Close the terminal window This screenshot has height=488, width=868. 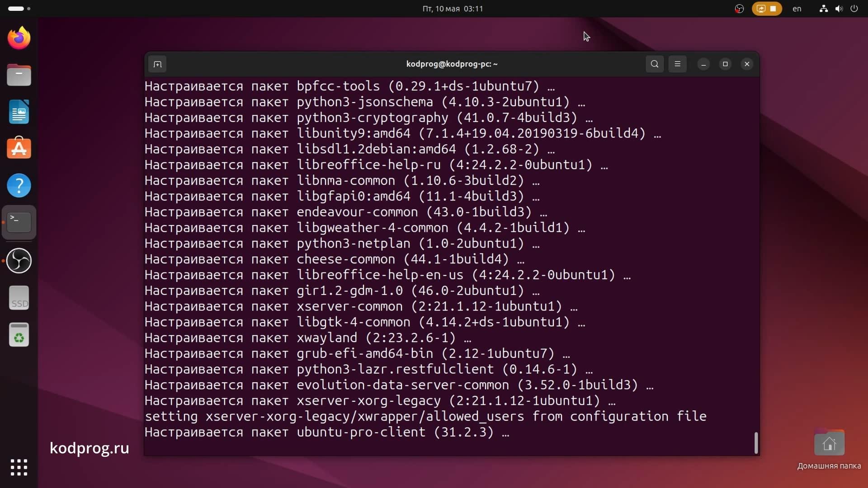click(x=747, y=64)
